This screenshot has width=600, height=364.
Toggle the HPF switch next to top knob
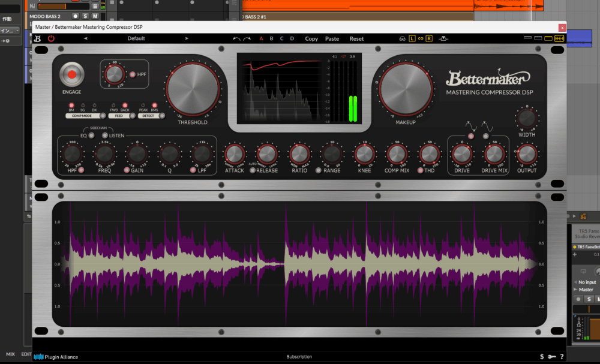pos(133,74)
